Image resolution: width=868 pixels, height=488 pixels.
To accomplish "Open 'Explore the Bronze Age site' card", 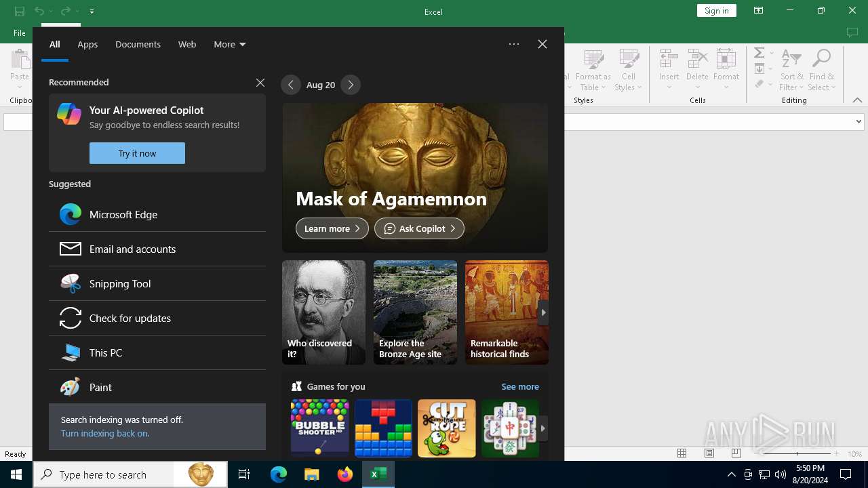I will pos(415,312).
